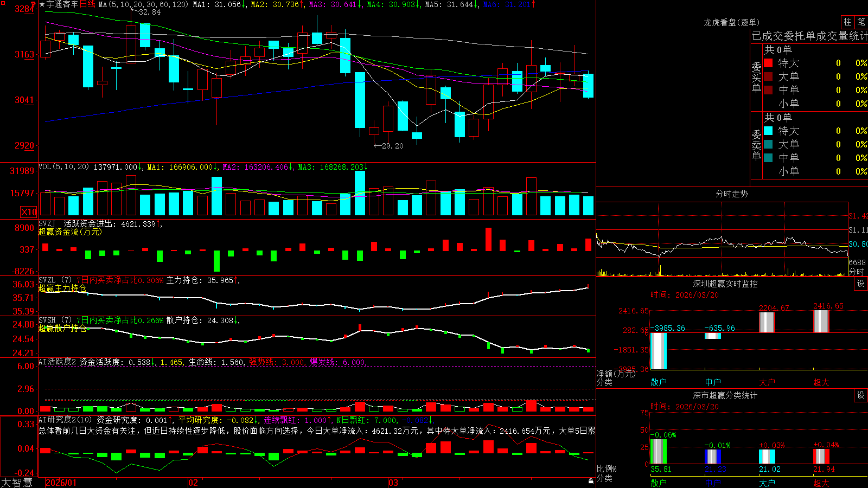Image resolution: width=868 pixels, height=488 pixels.
Task: Click the 03 month marker on timeline
Action: [x=393, y=483]
